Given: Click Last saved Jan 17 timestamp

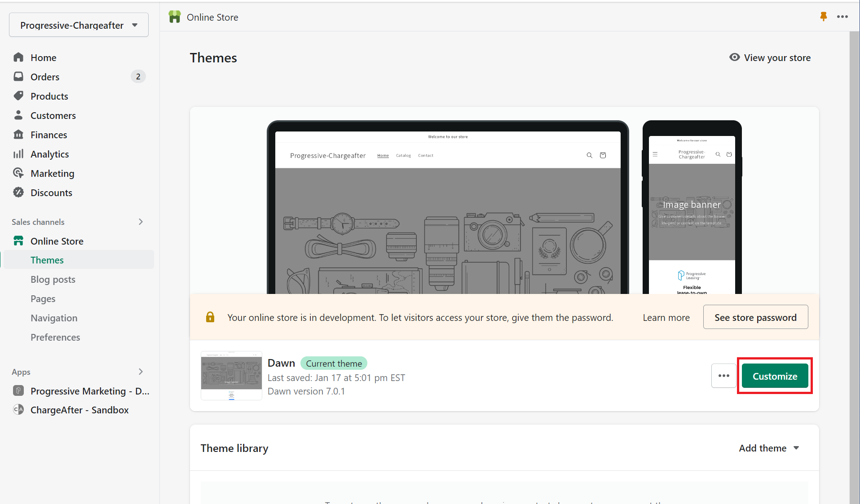Looking at the screenshot, I should [x=336, y=377].
